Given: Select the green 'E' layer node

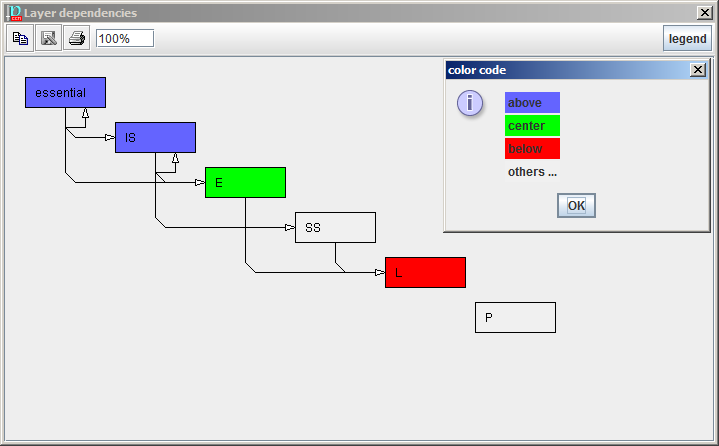Looking at the screenshot, I should [245, 182].
